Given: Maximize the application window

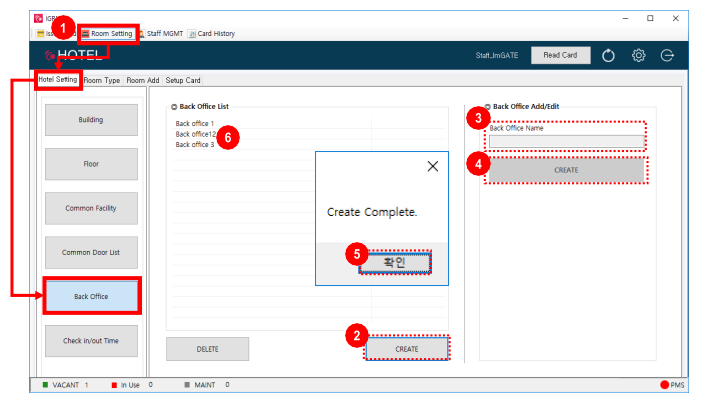Looking at the screenshot, I should click(650, 18).
